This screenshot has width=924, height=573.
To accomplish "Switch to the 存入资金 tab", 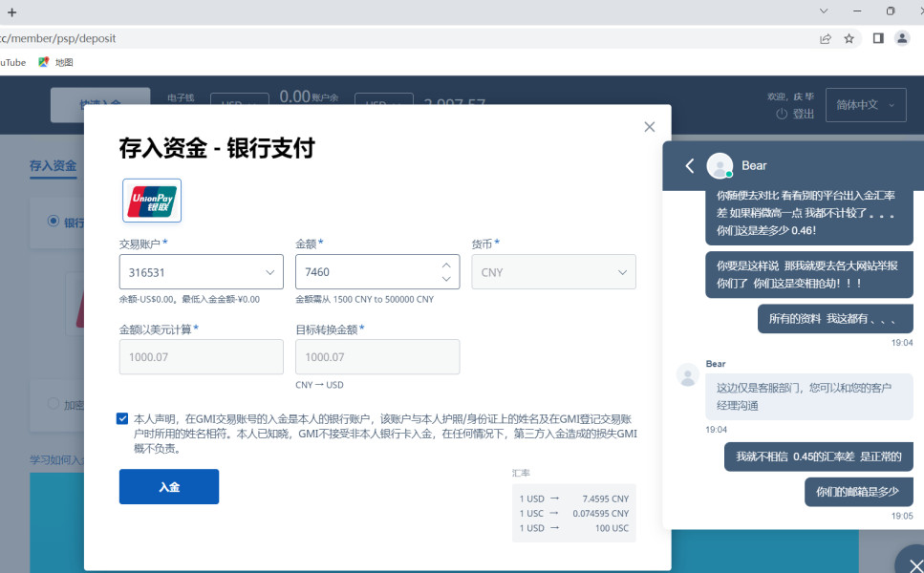I will click(x=53, y=166).
